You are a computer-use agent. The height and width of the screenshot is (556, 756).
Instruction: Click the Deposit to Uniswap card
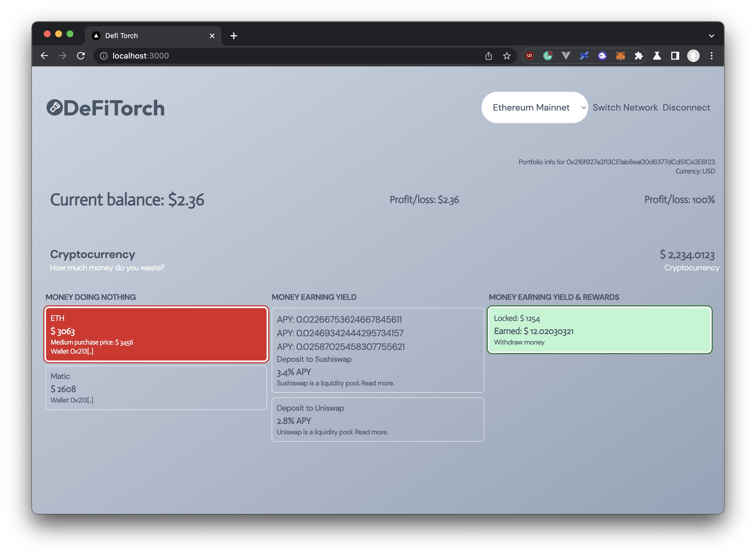tap(378, 419)
